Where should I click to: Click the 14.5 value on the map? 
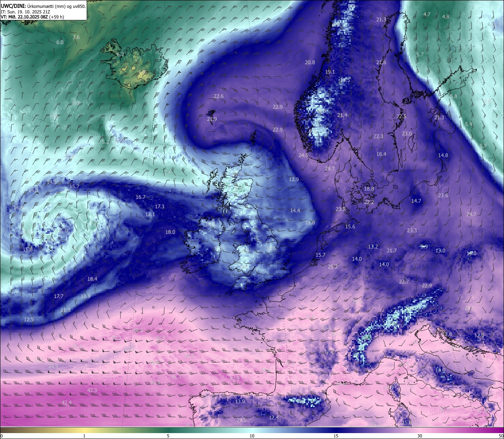coord(52,182)
